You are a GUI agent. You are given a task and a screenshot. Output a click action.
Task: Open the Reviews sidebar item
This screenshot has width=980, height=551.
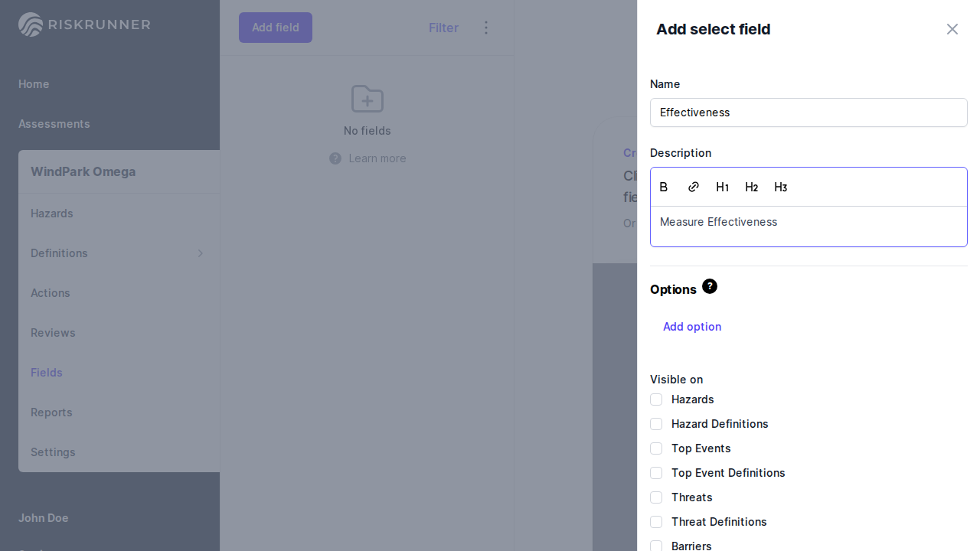coord(53,333)
